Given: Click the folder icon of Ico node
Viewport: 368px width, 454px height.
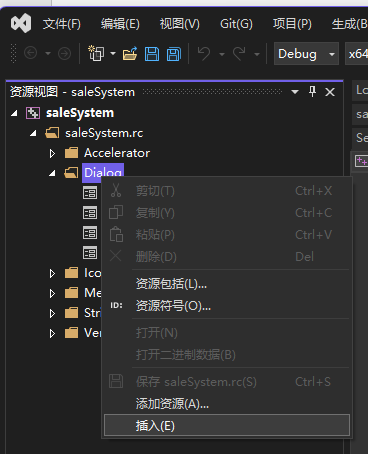Looking at the screenshot, I should [71, 273].
